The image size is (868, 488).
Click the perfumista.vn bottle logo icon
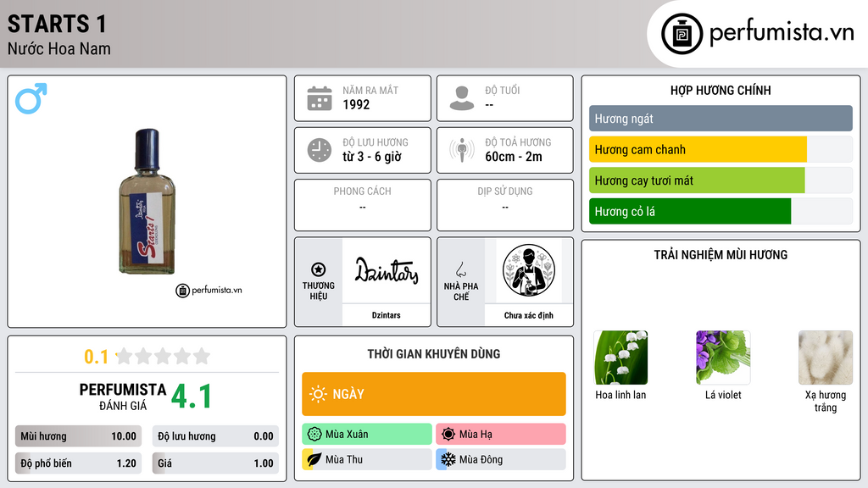pyautogui.click(x=682, y=34)
